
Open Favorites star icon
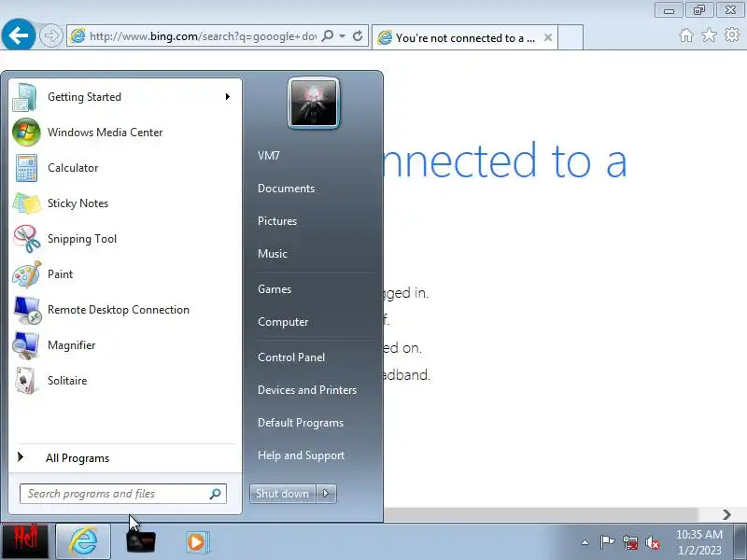point(709,35)
